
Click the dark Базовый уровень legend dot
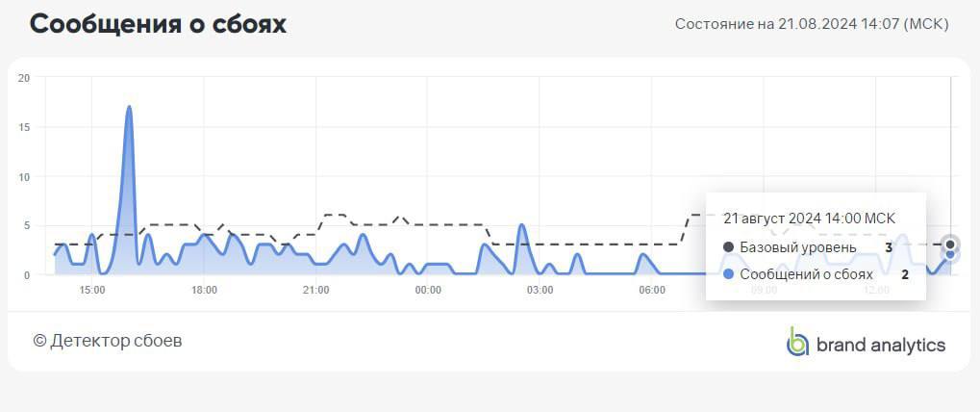(x=729, y=247)
